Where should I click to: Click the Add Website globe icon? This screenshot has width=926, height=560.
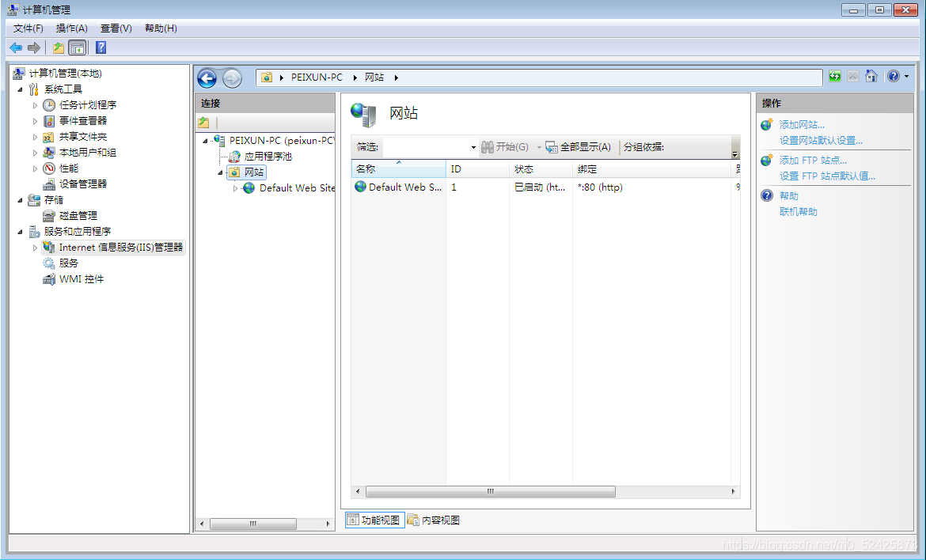(767, 124)
